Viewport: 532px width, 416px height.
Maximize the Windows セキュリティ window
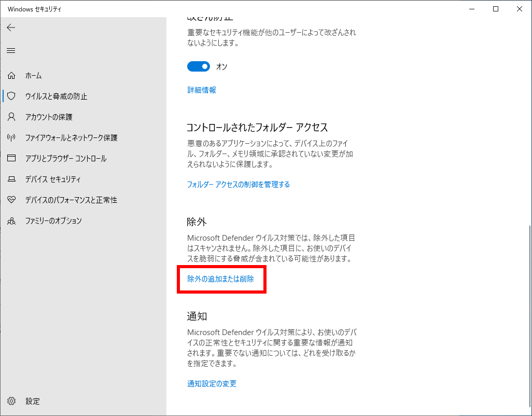point(496,9)
